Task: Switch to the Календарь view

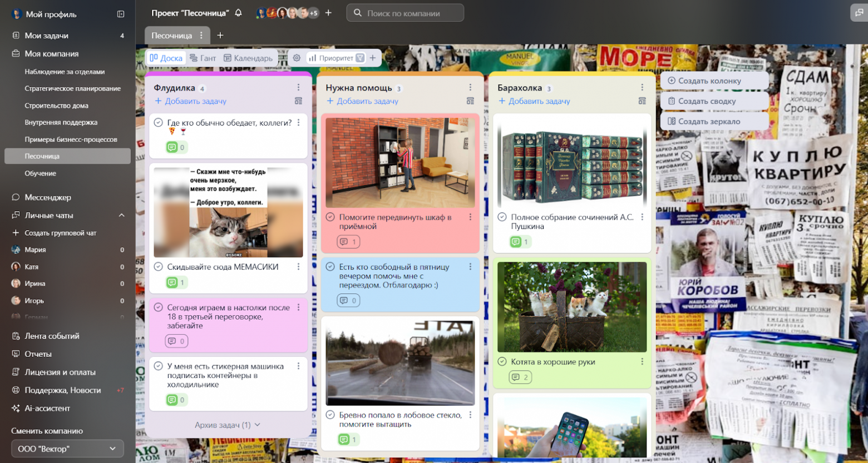Action: 248,58
